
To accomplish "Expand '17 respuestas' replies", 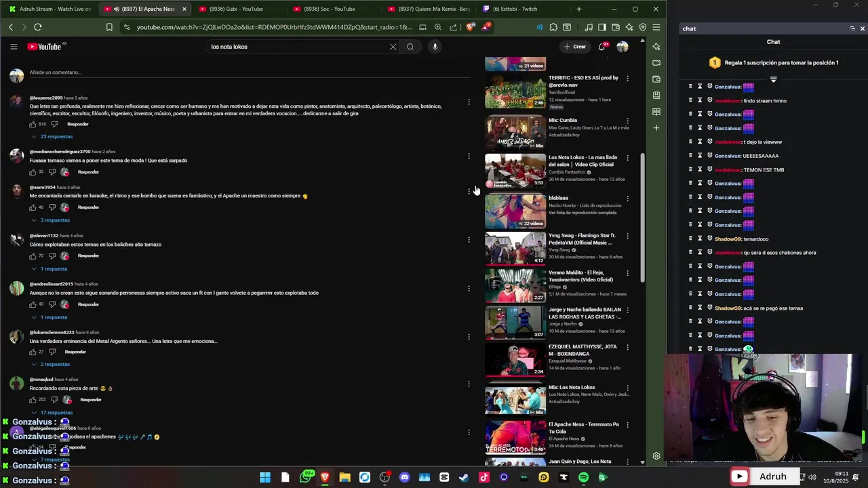I will (x=52, y=413).
